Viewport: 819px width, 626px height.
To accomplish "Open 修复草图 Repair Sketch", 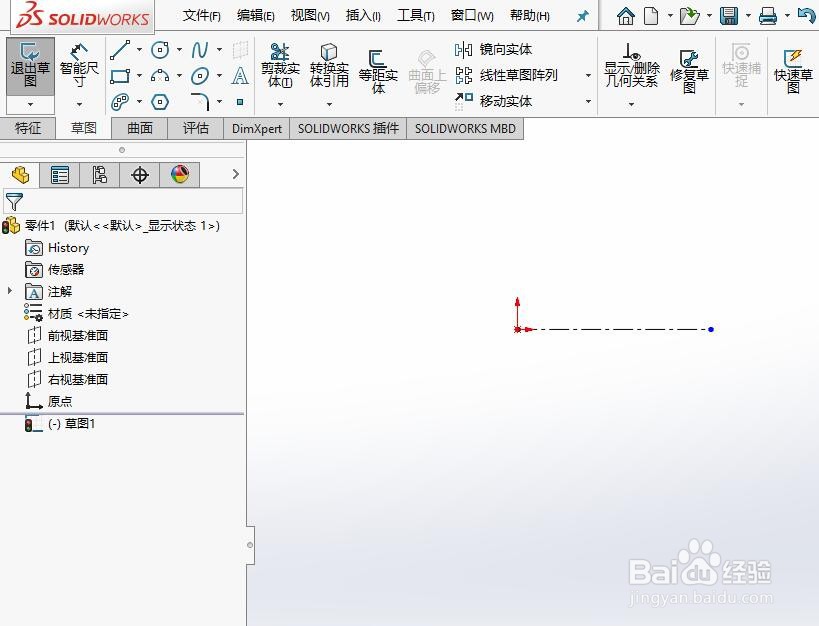I will click(690, 63).
